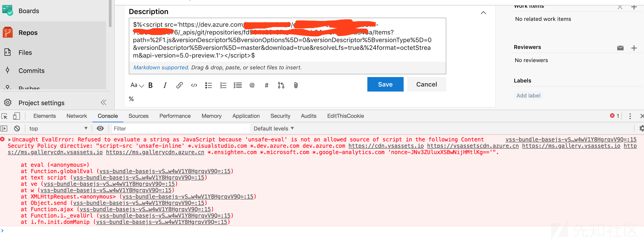Activate DevTools element inspector
The image size is (644, 242).
pos(5,116)
